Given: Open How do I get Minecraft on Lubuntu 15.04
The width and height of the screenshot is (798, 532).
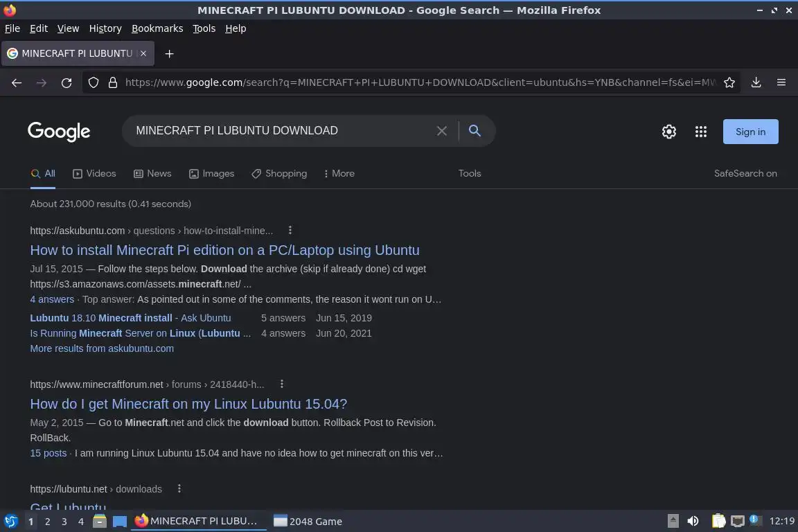Looking at the screenshot, I should coord(188,404).
